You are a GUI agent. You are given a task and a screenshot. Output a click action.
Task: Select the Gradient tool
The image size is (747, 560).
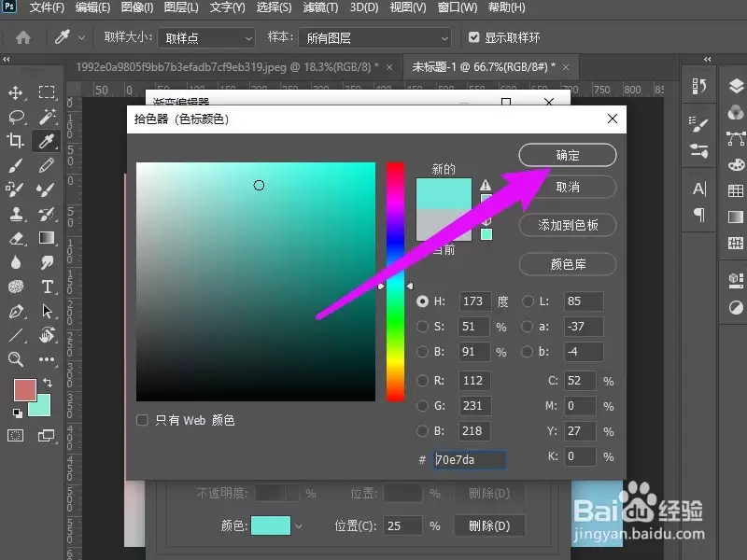click(x=47, y=238)
